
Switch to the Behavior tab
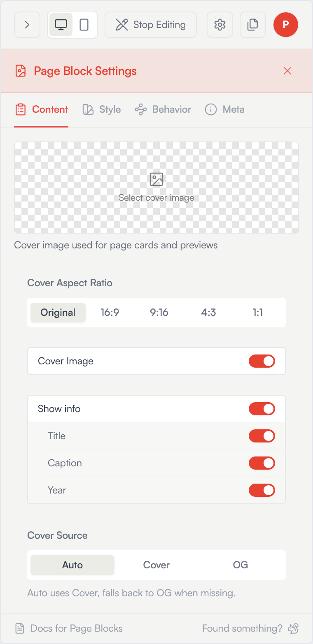[163, 109]
